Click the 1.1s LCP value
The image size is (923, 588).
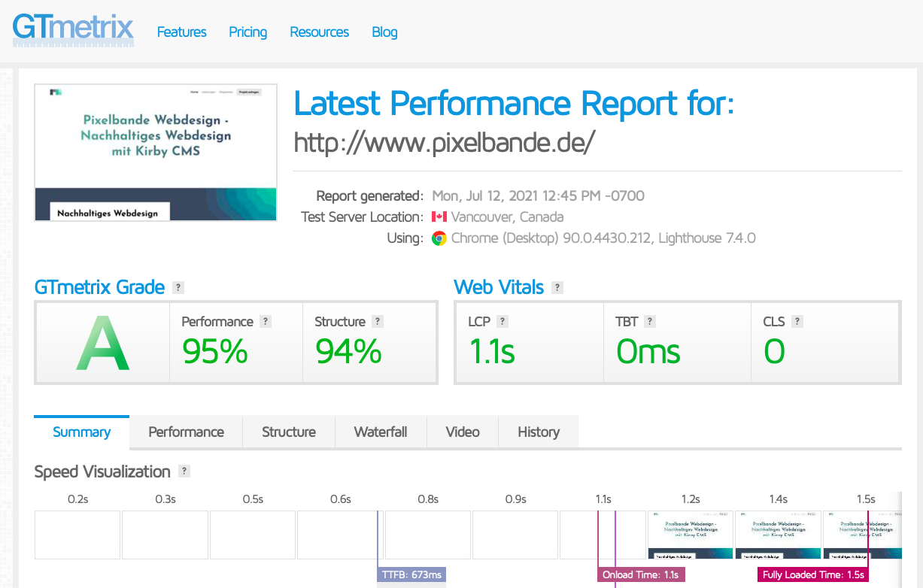(x=492, y=351)
